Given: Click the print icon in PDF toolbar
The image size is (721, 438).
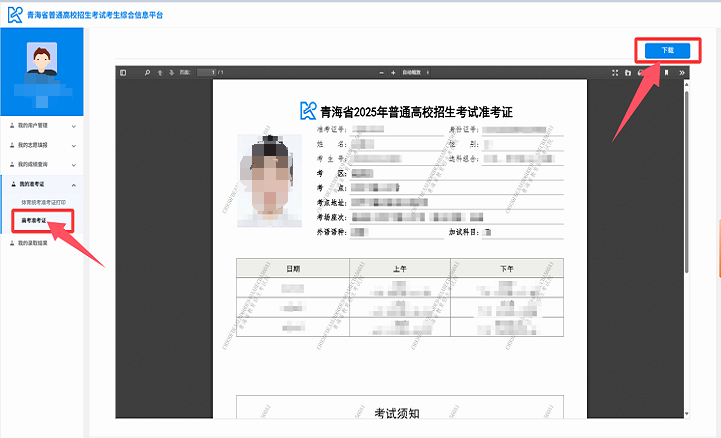Looking at the screenshot, I should pos(641,73).
